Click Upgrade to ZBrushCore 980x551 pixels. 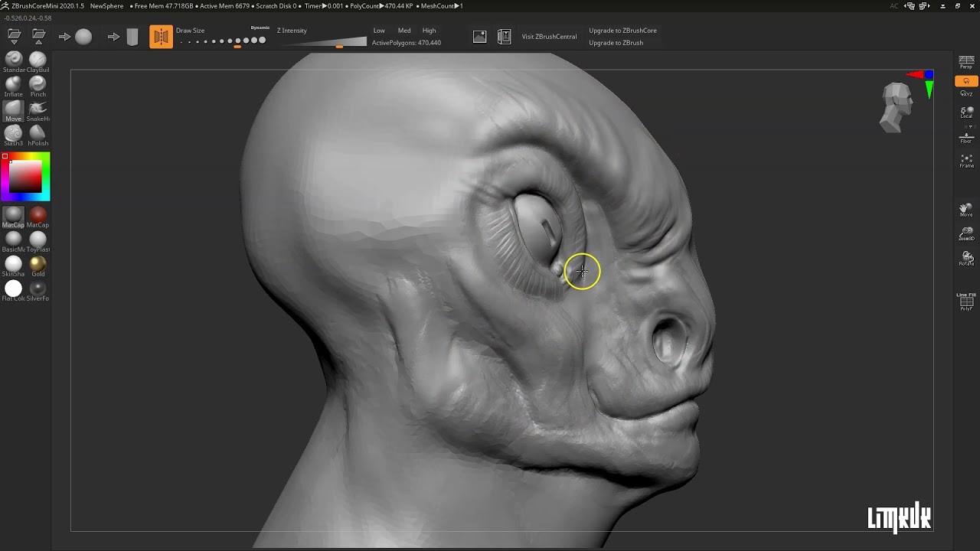(x=622, y=31)
